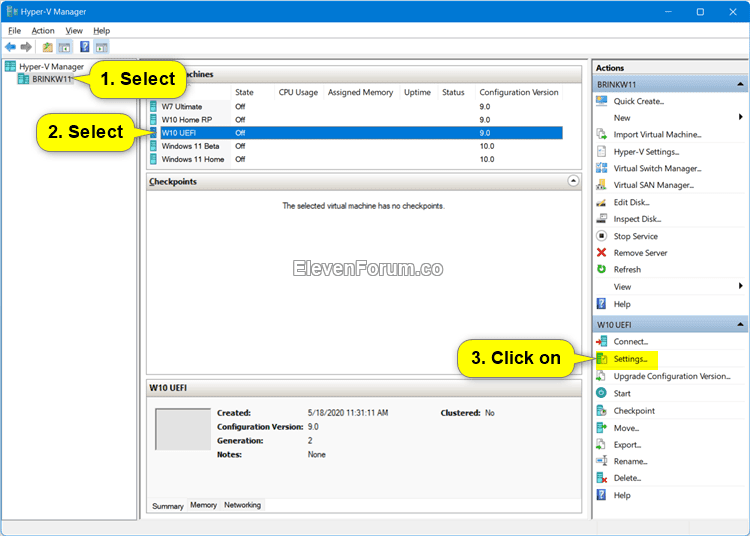Image resolution: width=750 pixels, height=536 pixels.
Task: Collapse the BRINKW11 actions section
Action: (x=740, y=84)
